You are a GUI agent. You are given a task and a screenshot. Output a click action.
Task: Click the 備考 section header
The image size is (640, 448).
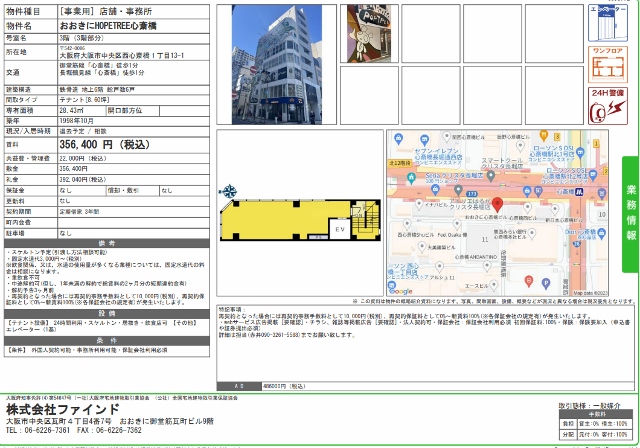tap(106, 242)
